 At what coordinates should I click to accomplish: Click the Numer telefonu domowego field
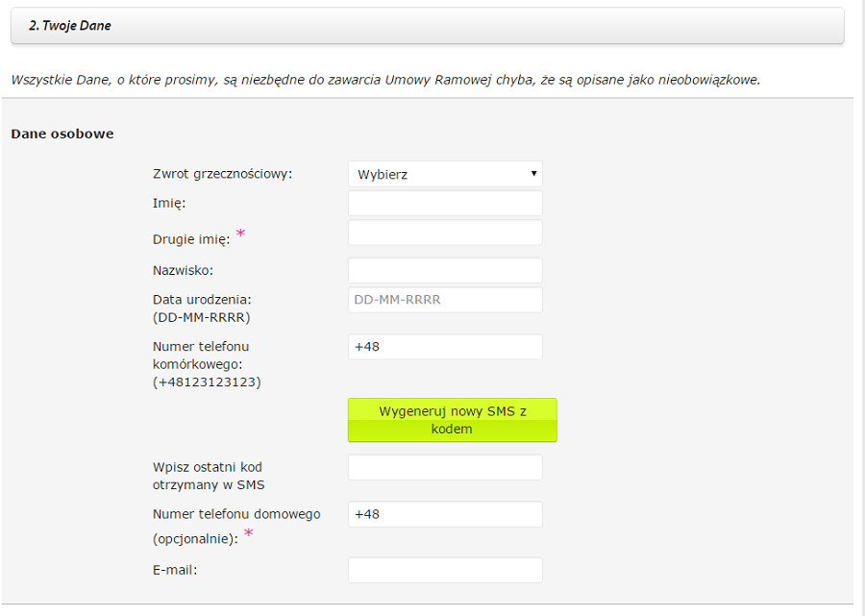[445, 514]
